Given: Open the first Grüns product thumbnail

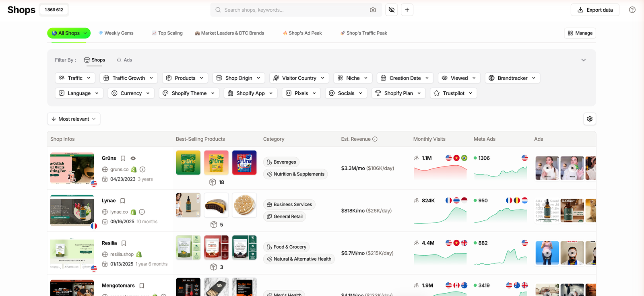Looking at the screenshot, I should 188,162.
